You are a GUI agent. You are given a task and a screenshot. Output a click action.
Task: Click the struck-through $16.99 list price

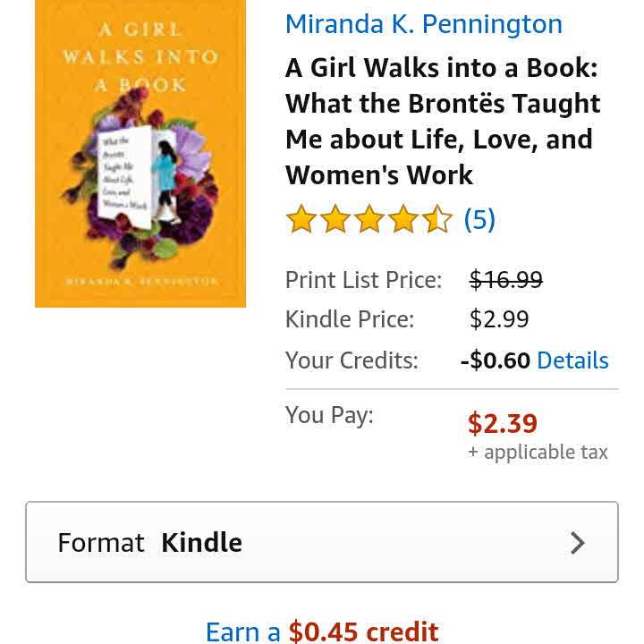pos(506,280)
